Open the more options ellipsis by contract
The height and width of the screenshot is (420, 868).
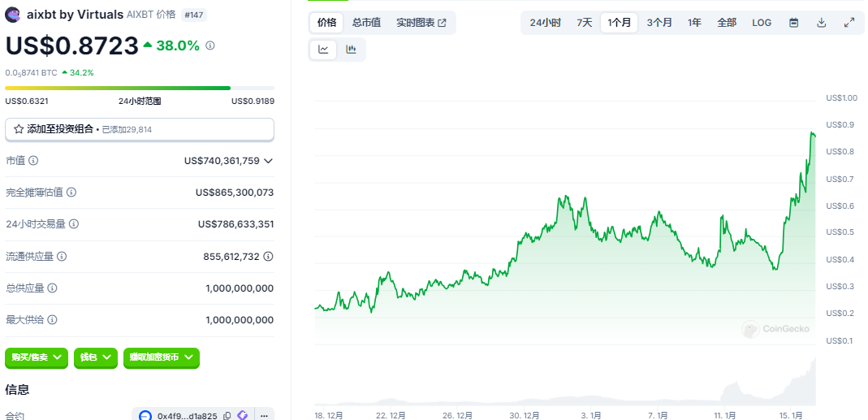click(x=264, y=414)
